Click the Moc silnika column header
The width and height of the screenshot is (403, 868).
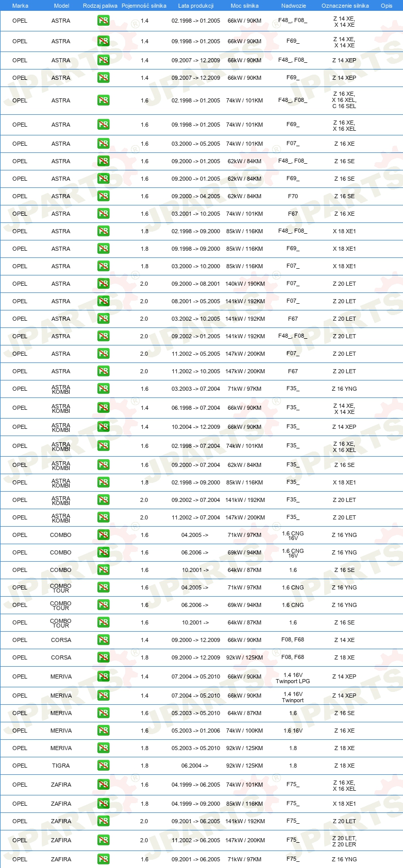[245, 6]
